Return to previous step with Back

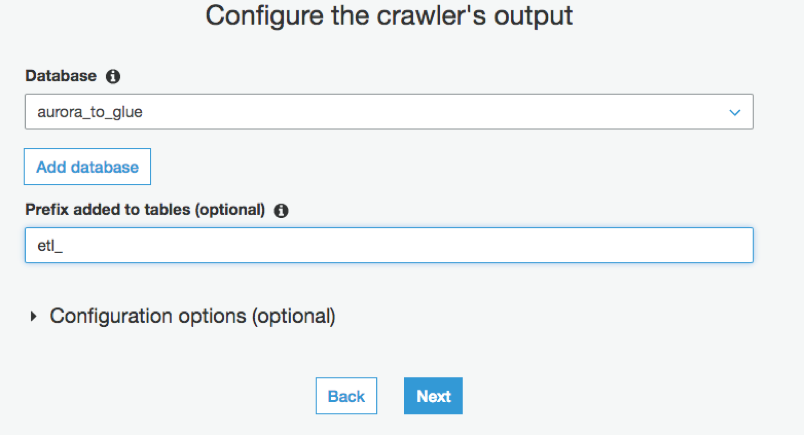pyautogui.click(x=346, y=396)
